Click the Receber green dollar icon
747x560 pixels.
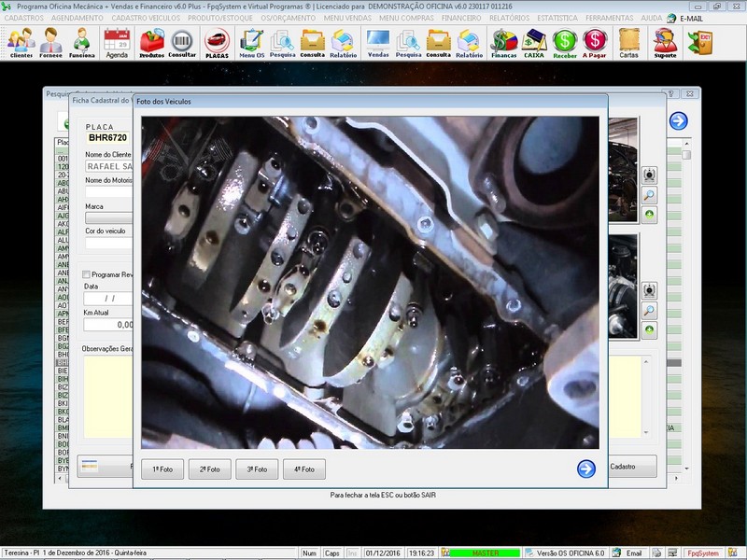click(x=564, y=42)
